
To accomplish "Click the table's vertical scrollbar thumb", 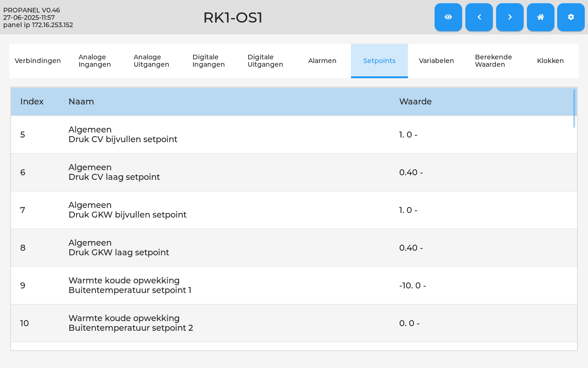I will coord(574,108).
